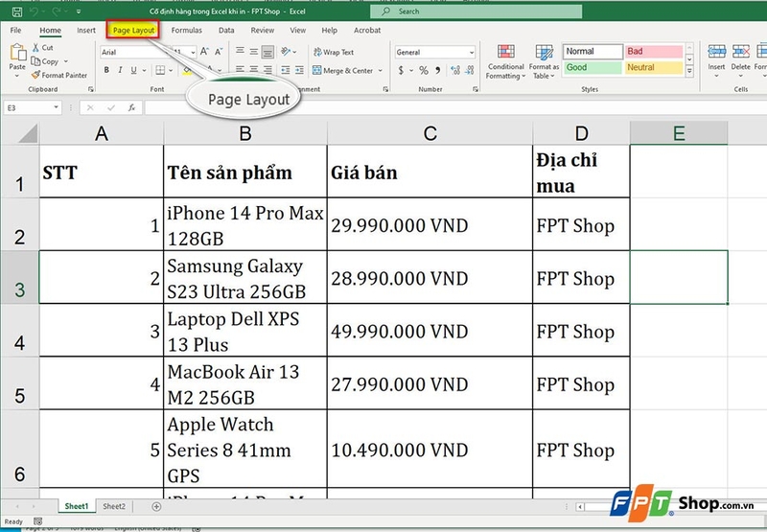767x532 pixels.
Task: Click the Select All corner triangle
Action: click(28, 133)
